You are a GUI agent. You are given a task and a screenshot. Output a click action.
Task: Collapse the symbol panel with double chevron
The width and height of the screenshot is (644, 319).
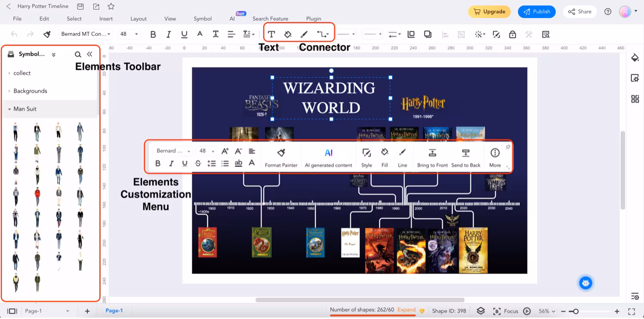[x=90, y=54]
